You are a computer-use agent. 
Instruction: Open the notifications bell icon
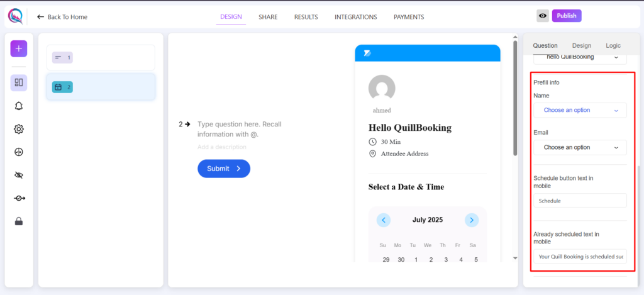(18, 106)
